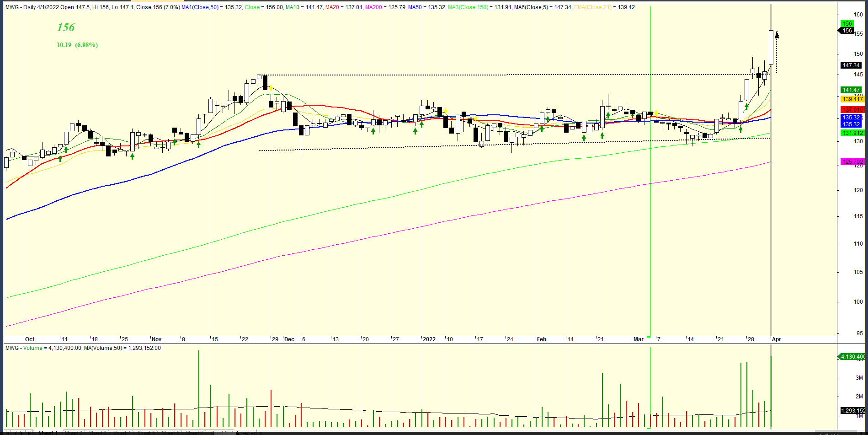Click the 4,130,400 volume value tag
The height and width of the screenshot is (435, 868).
coord(852,357)
